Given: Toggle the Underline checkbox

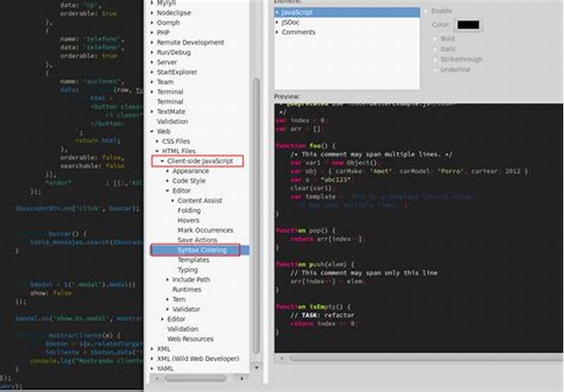Looking at the screenshot, I should click(435, 70).
